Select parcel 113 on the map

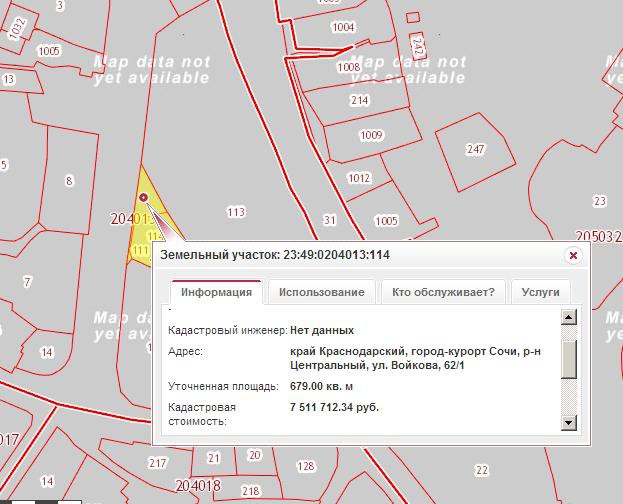tap(236, 212)
